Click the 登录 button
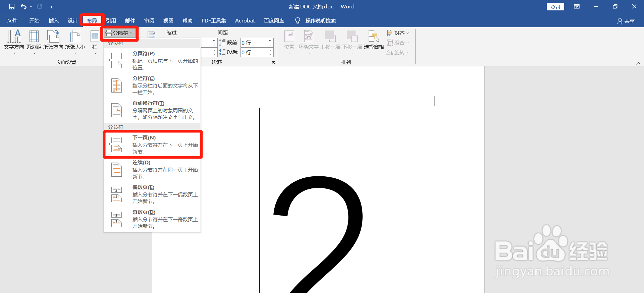The height and width of the screenshot is (293, 644). [x=555, y=7]
